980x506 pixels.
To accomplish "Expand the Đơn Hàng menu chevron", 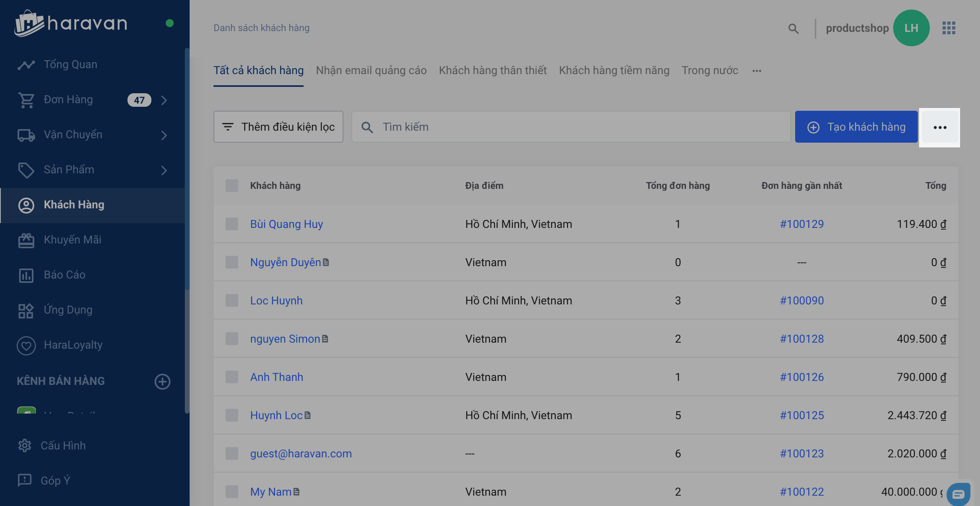I will tap(164, 100).
